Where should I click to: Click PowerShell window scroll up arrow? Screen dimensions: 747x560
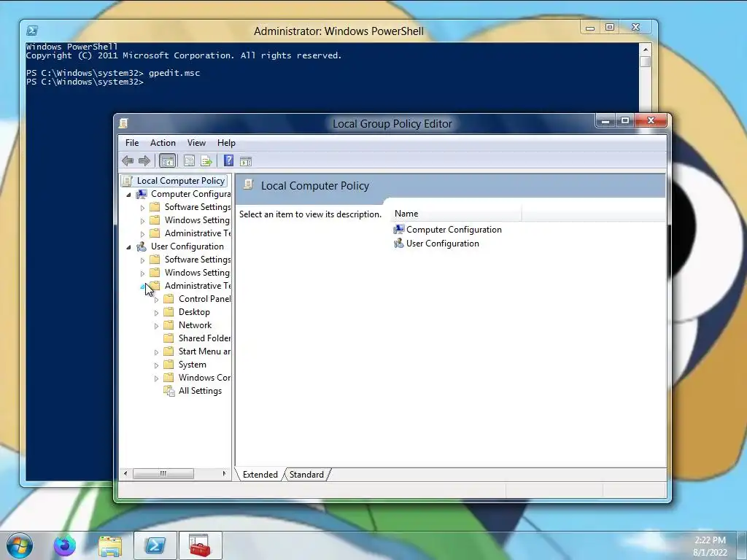[x=646, y=49]
